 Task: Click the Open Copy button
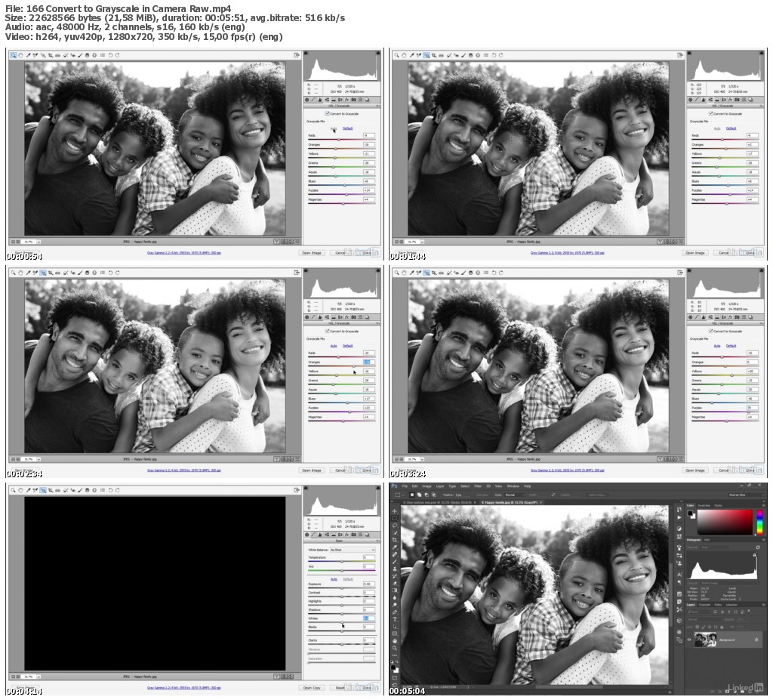pos(312,688)
